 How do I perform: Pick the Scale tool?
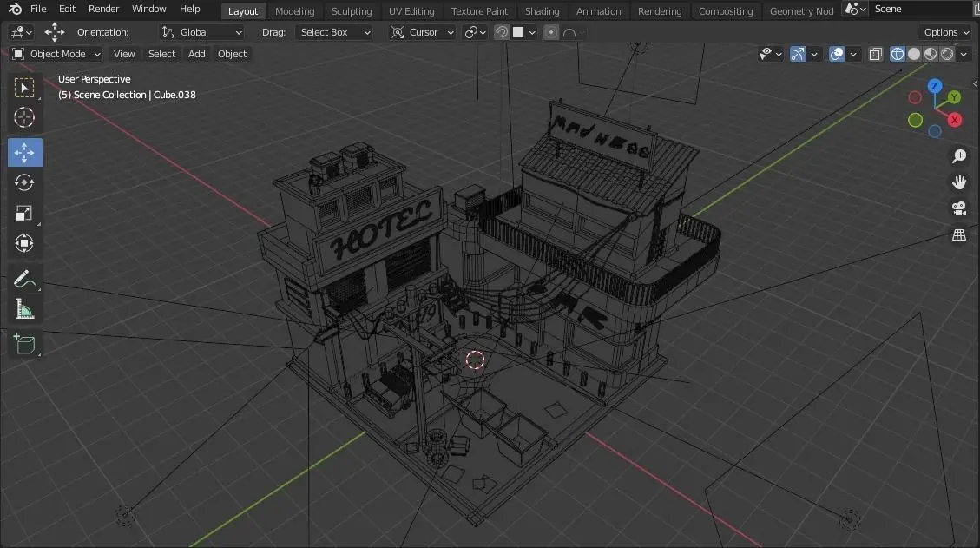click(24, 214)
